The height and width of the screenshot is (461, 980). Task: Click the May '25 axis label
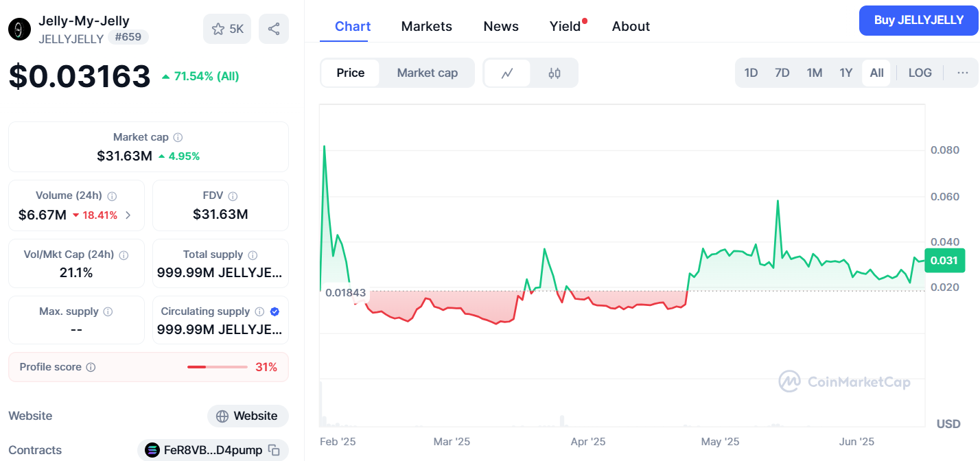(720, 442)
